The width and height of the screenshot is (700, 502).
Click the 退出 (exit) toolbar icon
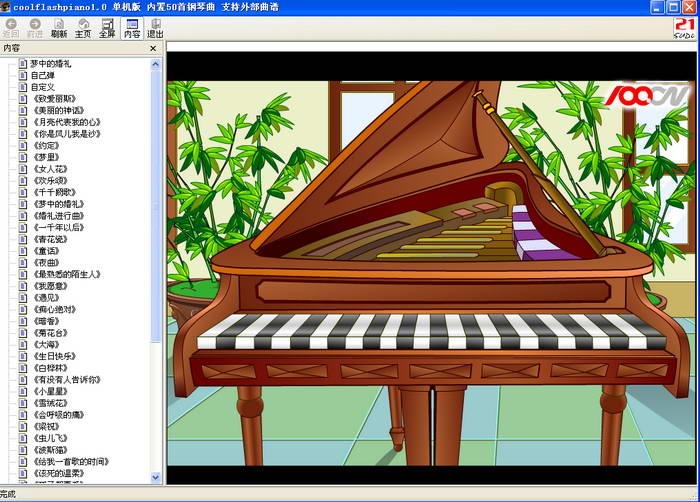pos(155,24)
